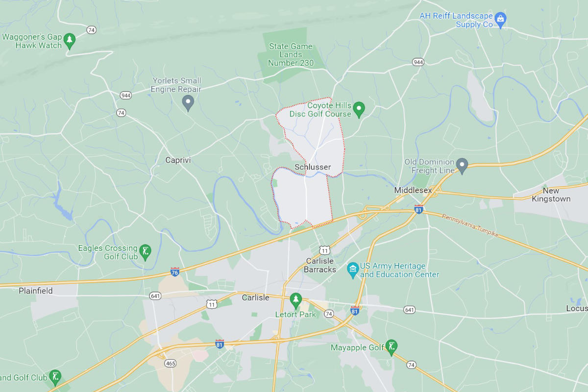The image size is (588, 392).
Task: Click the Interstate 76 shield
Action: tap(175, 272)
